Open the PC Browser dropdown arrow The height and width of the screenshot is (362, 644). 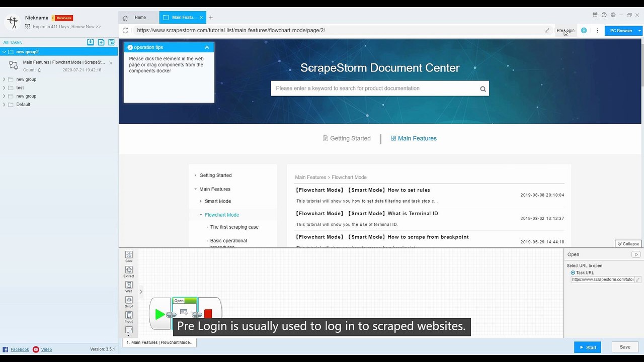639,31
